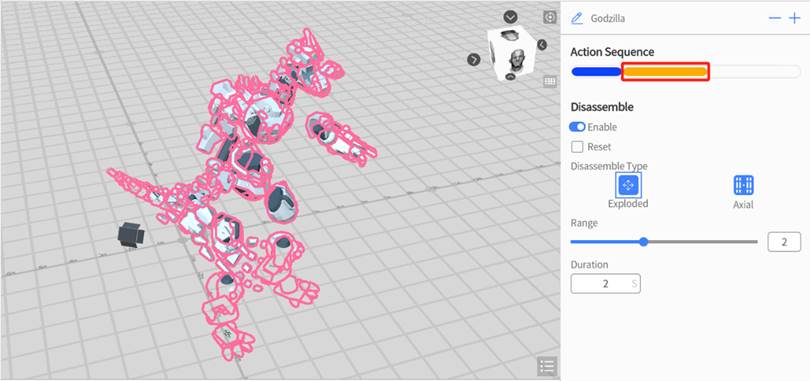This screenshot has height=381, width=810.
Task: Toggle the Disassemble Enable switch
Action: pyautogui.click(x=577, y=127)
